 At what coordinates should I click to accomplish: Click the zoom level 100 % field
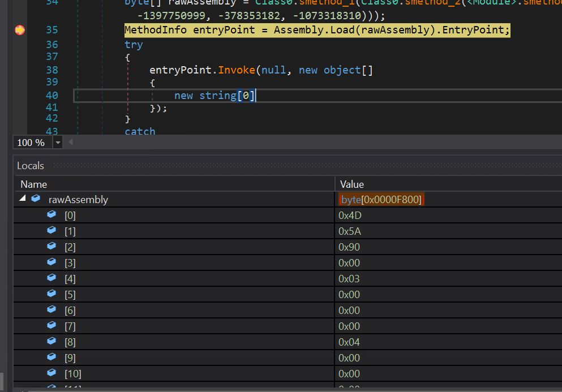[x=31, y=143]
